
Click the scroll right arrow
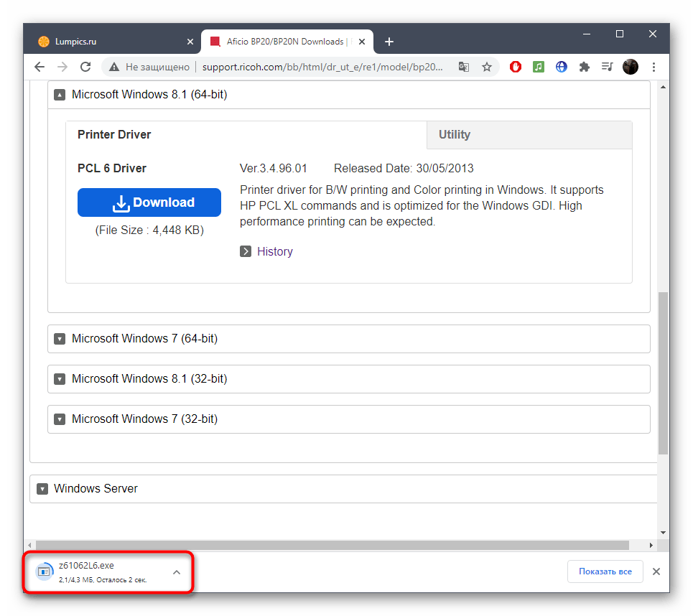point(651,546)
